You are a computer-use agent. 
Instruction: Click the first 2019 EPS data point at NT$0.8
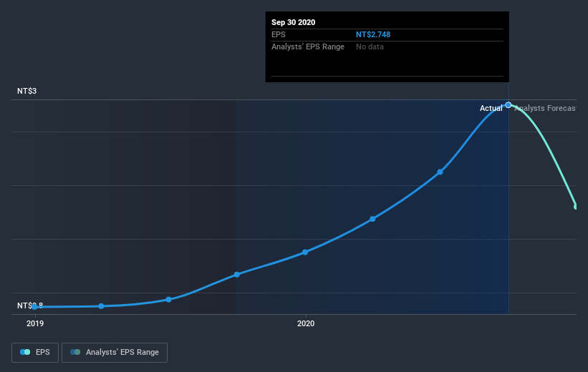pos(34,307)
